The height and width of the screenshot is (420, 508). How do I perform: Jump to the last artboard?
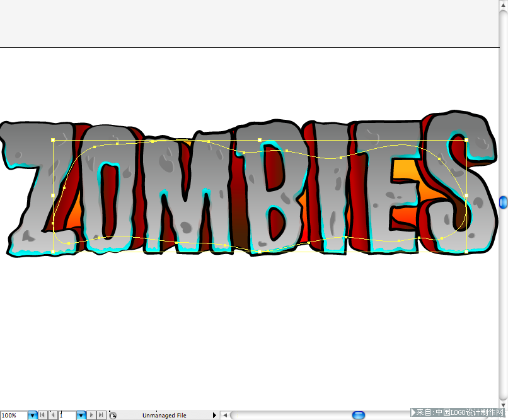click(x=101, y=415)
